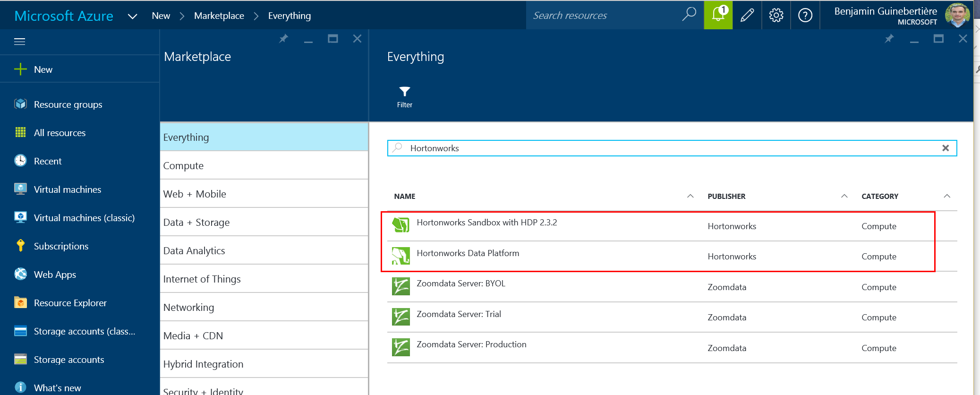Open notifications bell with badge
Image resolution: width=980 pixels, height=395 pixels.
pyautogui.click(x=718, y=15)
